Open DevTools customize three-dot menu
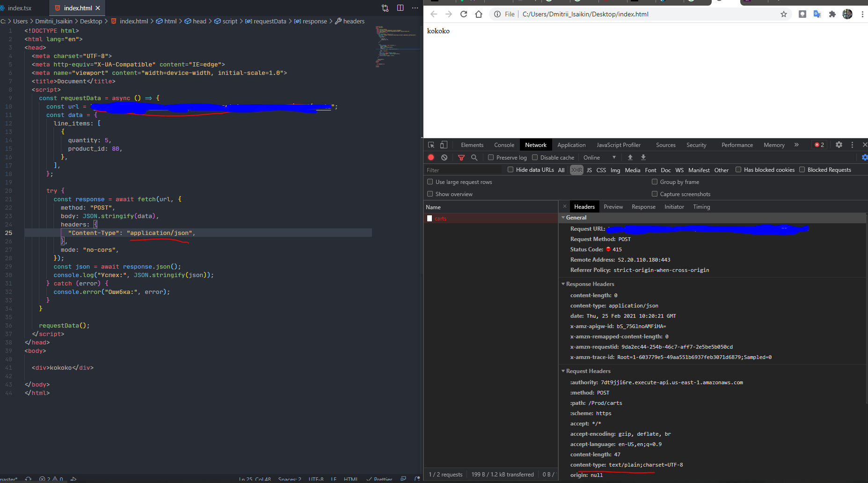868x483 pixels. pyautogui.click(x=852, y=145)
